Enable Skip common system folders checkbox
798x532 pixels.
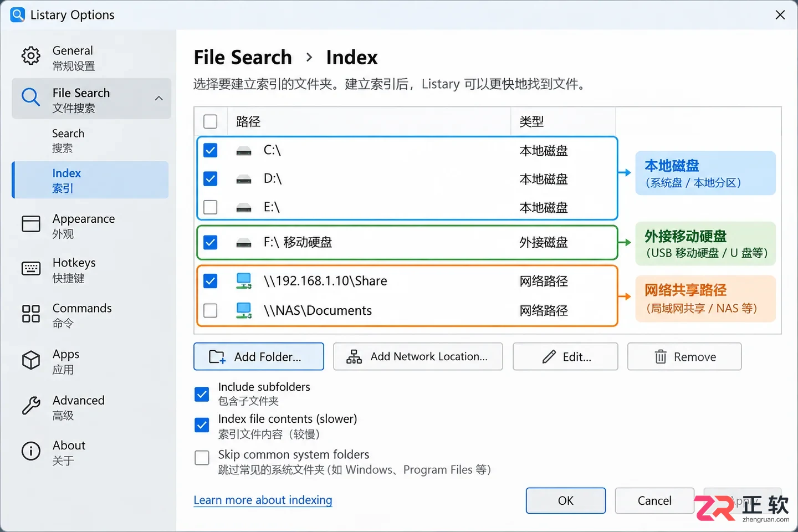coord(202,458)
